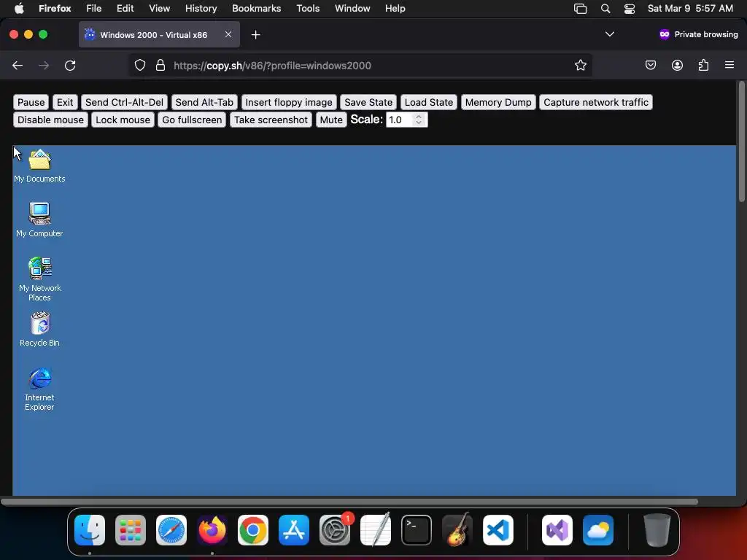Open the tracking protection shield icon
This screenshot has height=560, width=747.
coord(139,65)
